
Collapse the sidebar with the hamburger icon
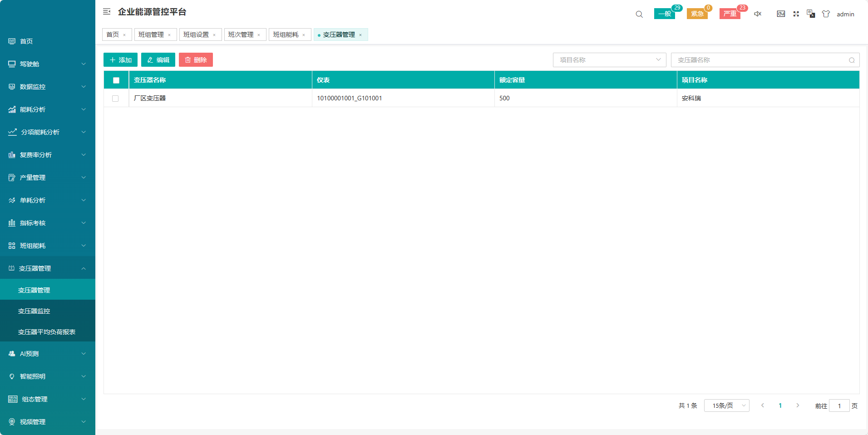(107, 12)
